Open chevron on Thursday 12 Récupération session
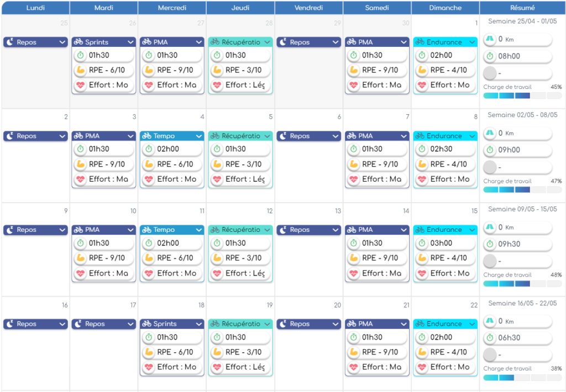This screenshot has width=566, height=392. pos(267,230)
